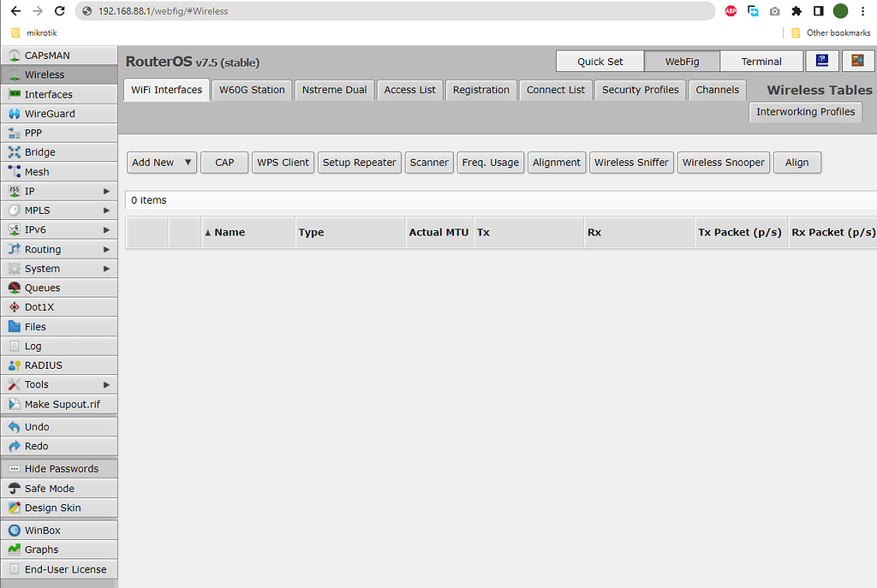
Task: Open Graphs page
Action: coord(59,549)
